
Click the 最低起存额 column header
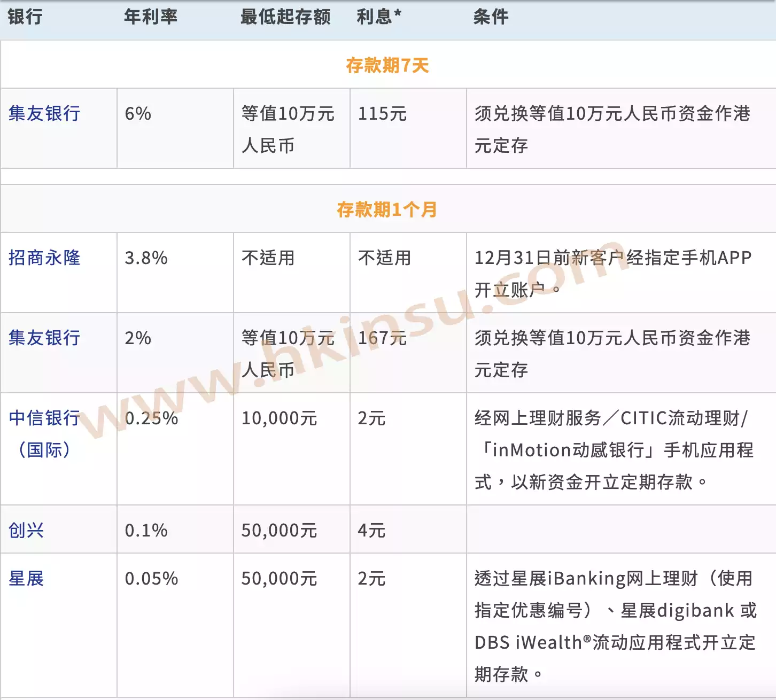click(285, 17)
